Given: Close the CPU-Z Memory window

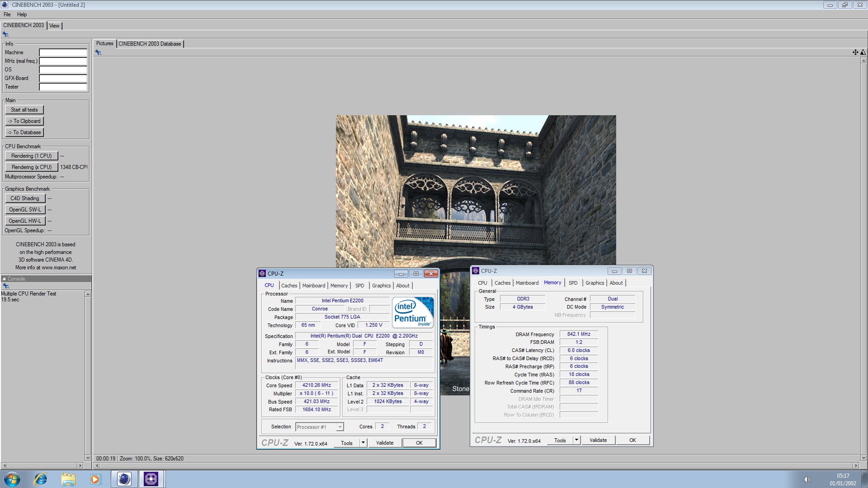Looking at the screenshot, I should click(x=644, y=271).
